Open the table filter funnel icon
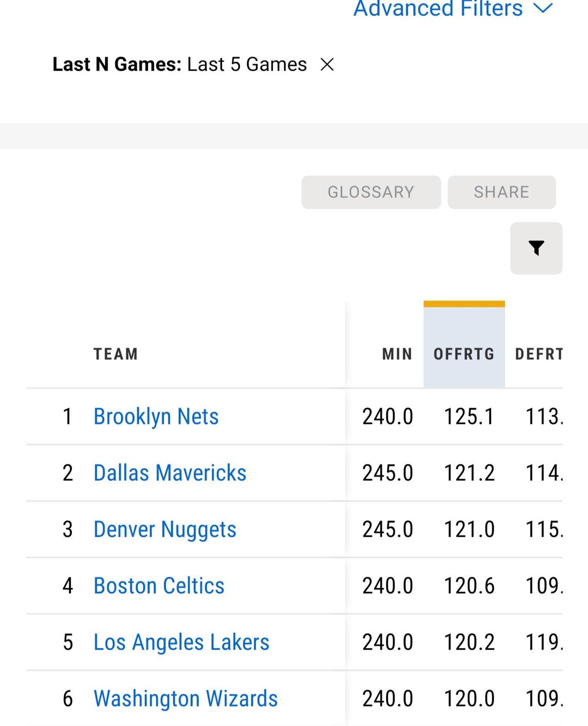This screenshot has height=726, width=588. pos(536,248)
